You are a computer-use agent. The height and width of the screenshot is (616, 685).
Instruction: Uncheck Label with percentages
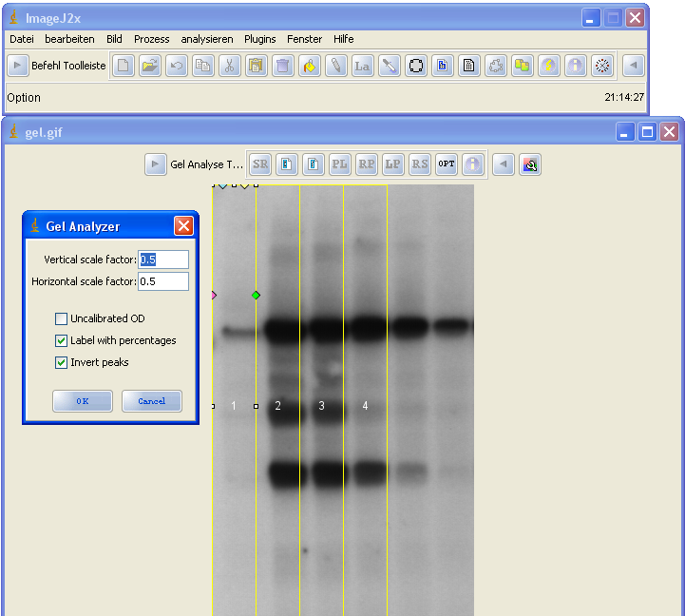61,340
